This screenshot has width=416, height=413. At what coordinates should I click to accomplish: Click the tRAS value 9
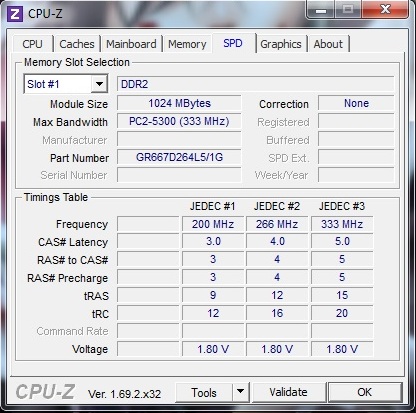click(x=213, y=295)
